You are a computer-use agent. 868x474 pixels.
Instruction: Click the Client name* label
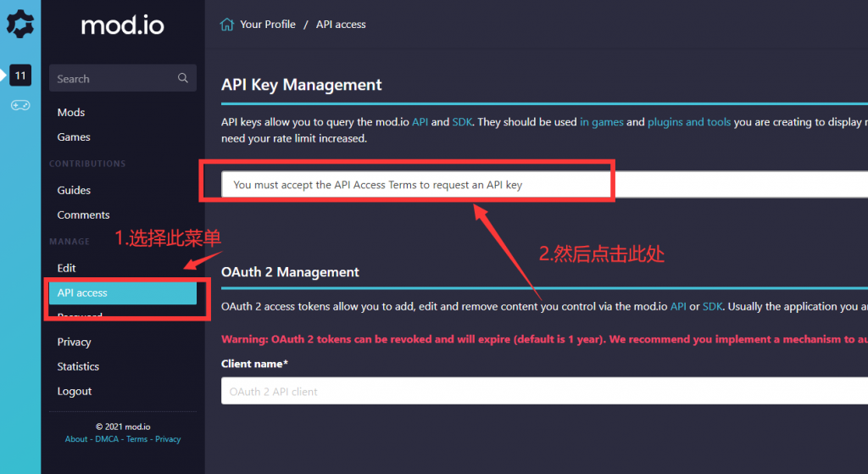click(x=254, y=364)
